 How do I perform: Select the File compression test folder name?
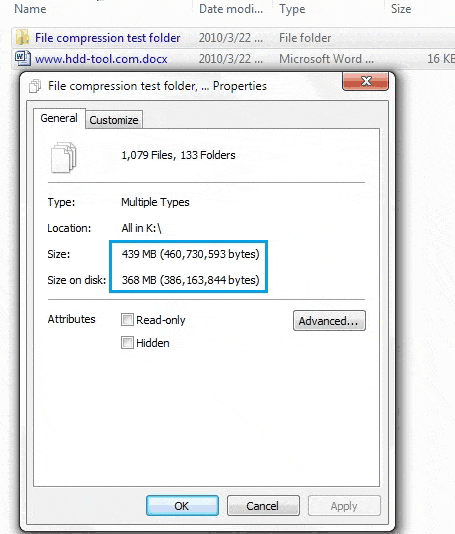108,38
